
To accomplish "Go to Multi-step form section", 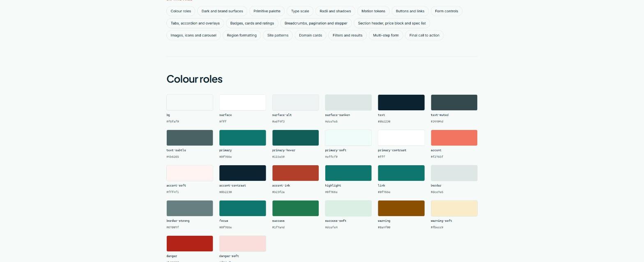I will pyautogui.click(x=386, y=35).
